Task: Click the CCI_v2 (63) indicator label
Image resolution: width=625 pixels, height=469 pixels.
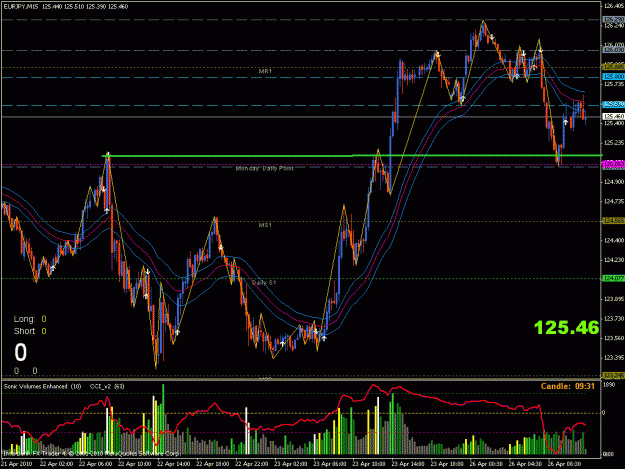Action: click(107, 386)
